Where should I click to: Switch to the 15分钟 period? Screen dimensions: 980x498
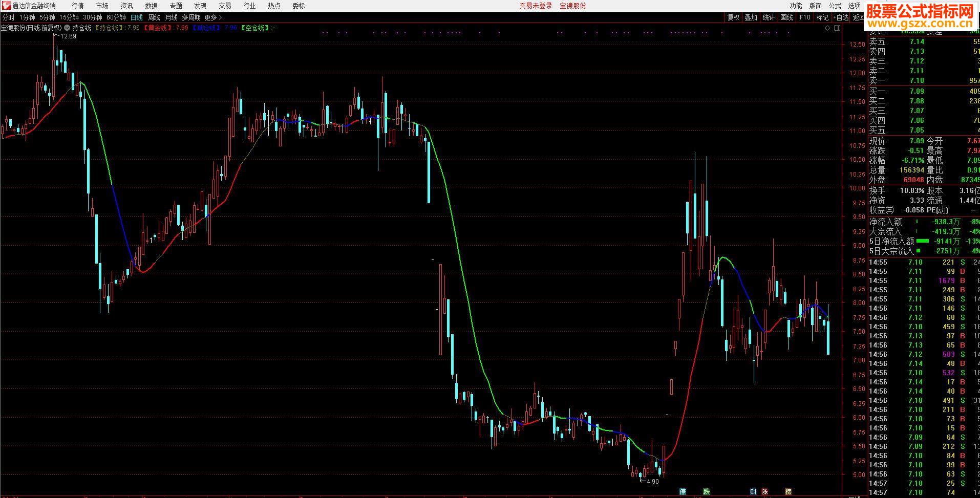coord(69,17)
